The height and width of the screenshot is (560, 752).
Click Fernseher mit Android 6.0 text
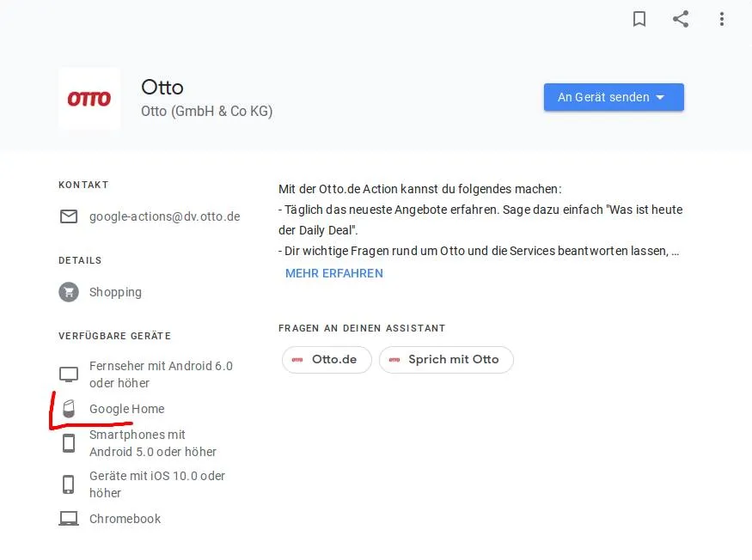tap(162, 374)
